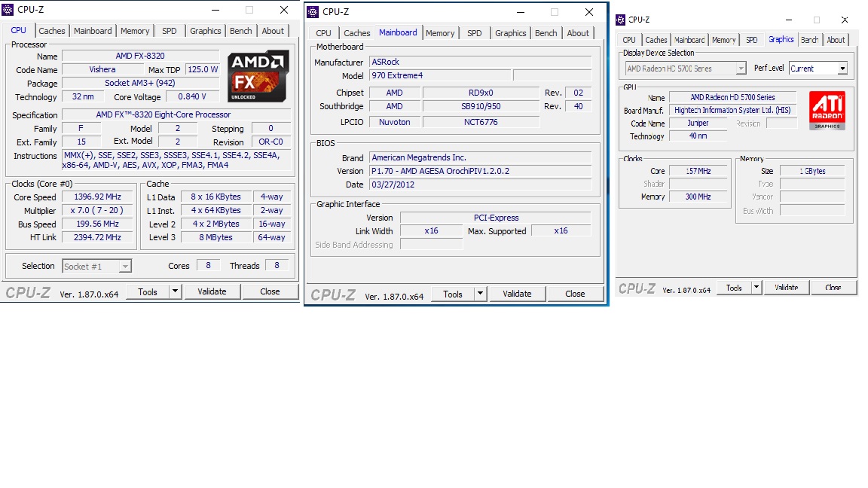Click the Tools button in the left window
Viewport: 868px width, 488px height.
click(x=147, y=291)
